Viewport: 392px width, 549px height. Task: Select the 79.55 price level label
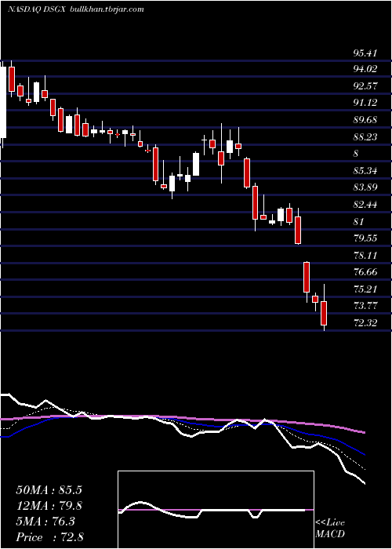pyautogui.click(x=365, y=238)
